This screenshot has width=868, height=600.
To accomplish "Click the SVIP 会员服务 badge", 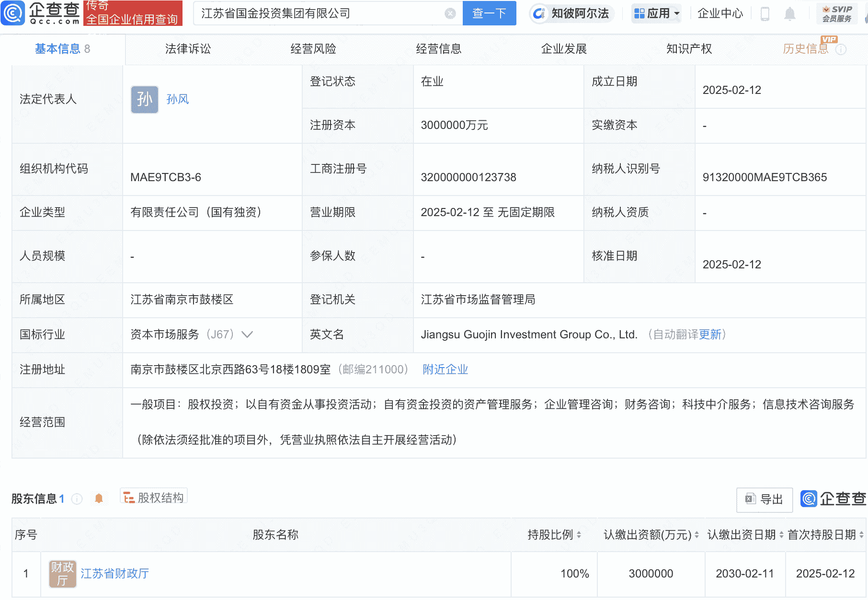I will 836,14.
